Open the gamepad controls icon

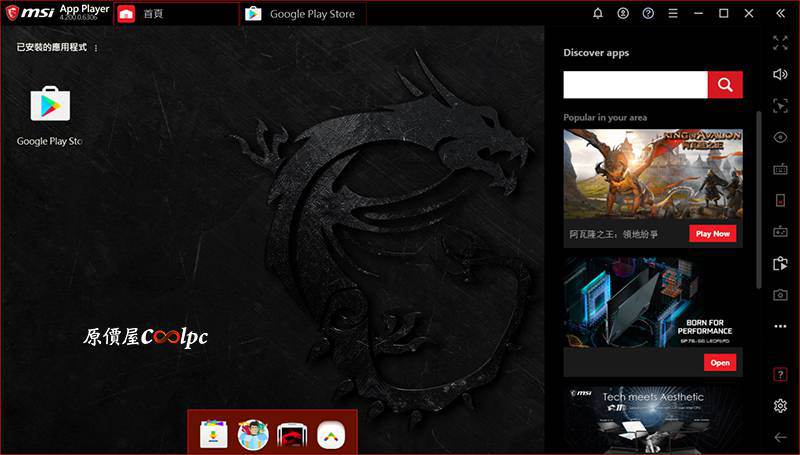780,232
